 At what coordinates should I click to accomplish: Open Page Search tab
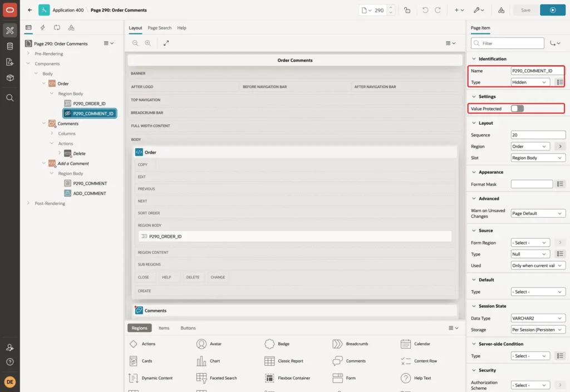click(x=159, y=28)
